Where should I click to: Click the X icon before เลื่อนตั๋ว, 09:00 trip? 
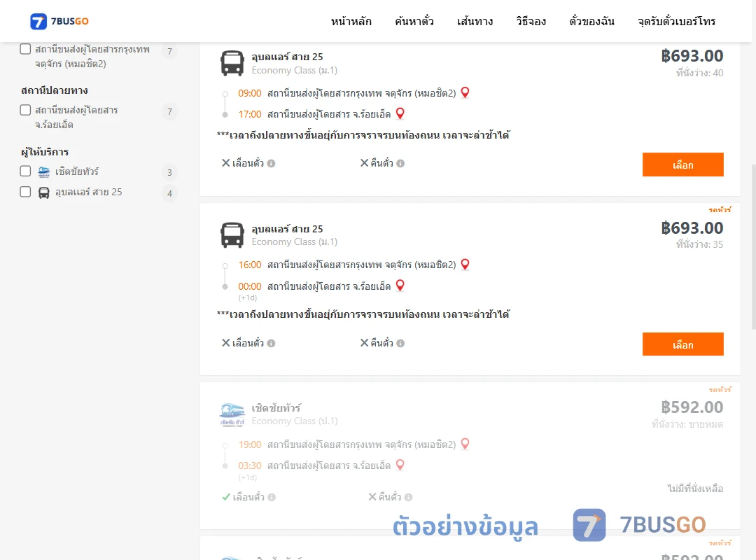[x=225, y=163]
